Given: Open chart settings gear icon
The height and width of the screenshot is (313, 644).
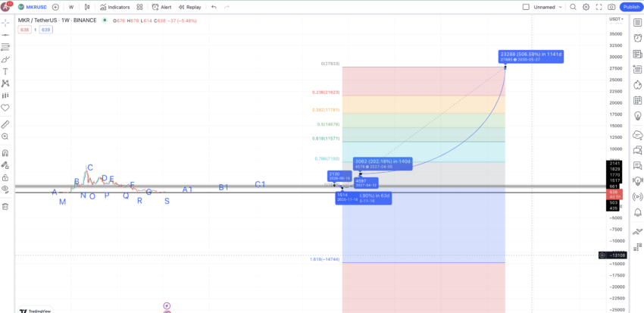Looking at the screenshot, I should tap(586, 7).
